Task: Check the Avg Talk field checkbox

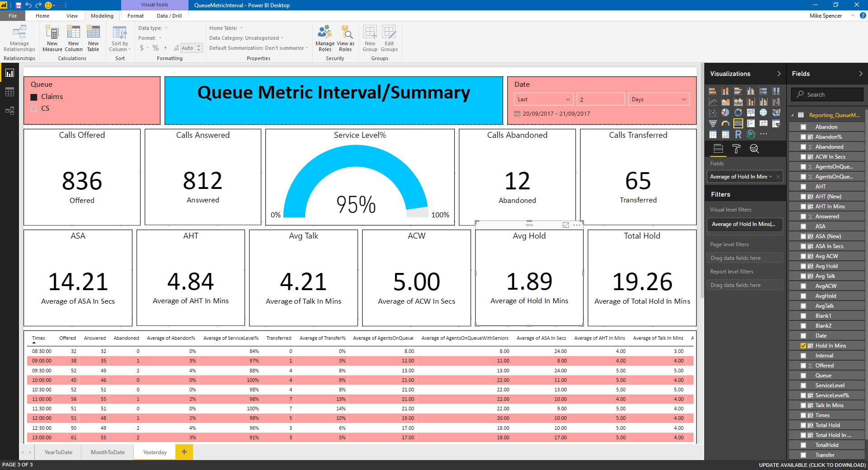Action: pos(803,276)
